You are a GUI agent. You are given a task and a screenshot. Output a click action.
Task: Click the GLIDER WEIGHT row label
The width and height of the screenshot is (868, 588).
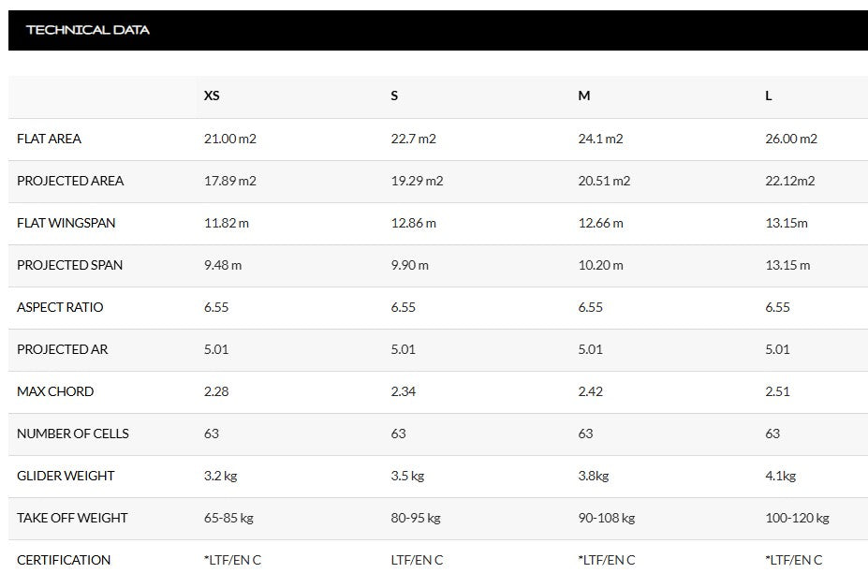coord(66,476)
